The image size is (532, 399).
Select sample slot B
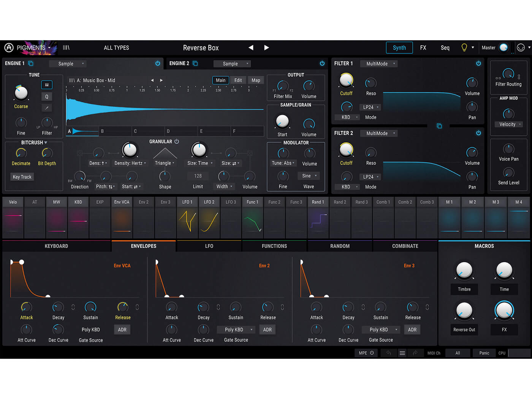point(115,131)
